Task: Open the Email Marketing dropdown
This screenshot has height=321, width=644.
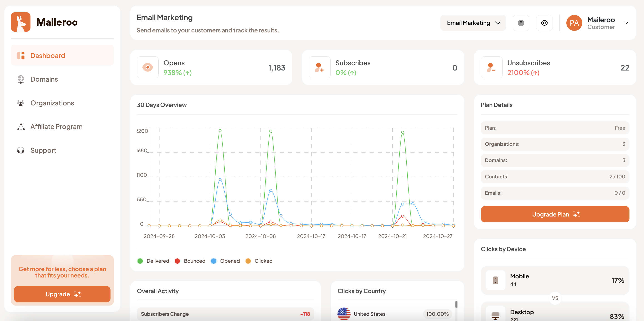Action: [x=473, y=23]
